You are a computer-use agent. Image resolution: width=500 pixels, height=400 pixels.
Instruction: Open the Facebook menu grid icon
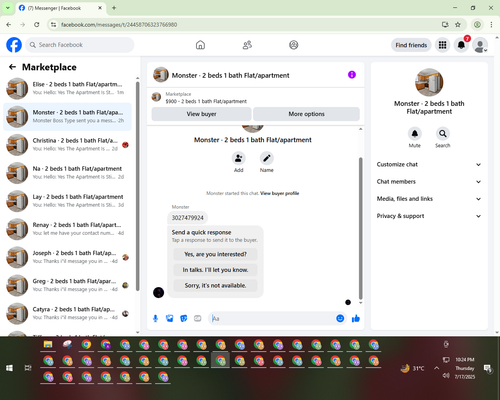[442, 45]
